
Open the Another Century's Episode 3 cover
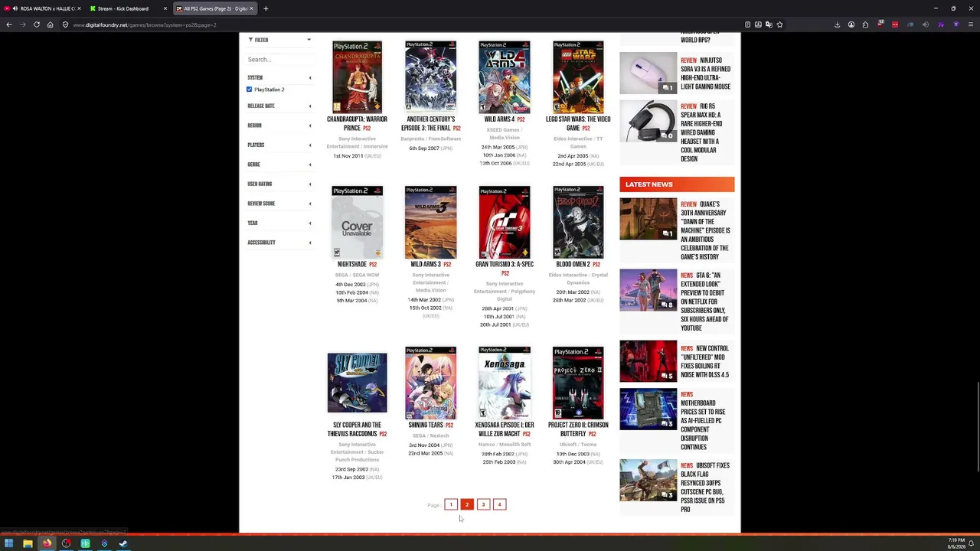[430, 77]
